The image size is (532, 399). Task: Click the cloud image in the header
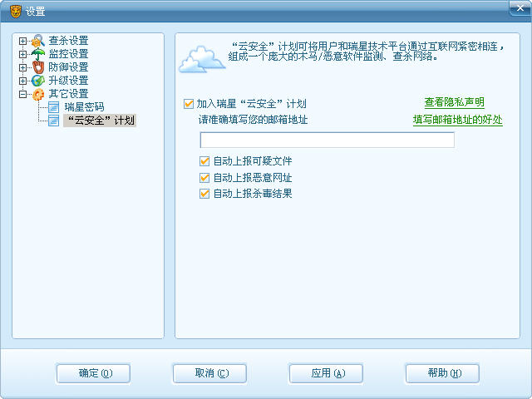click(201, 60)
